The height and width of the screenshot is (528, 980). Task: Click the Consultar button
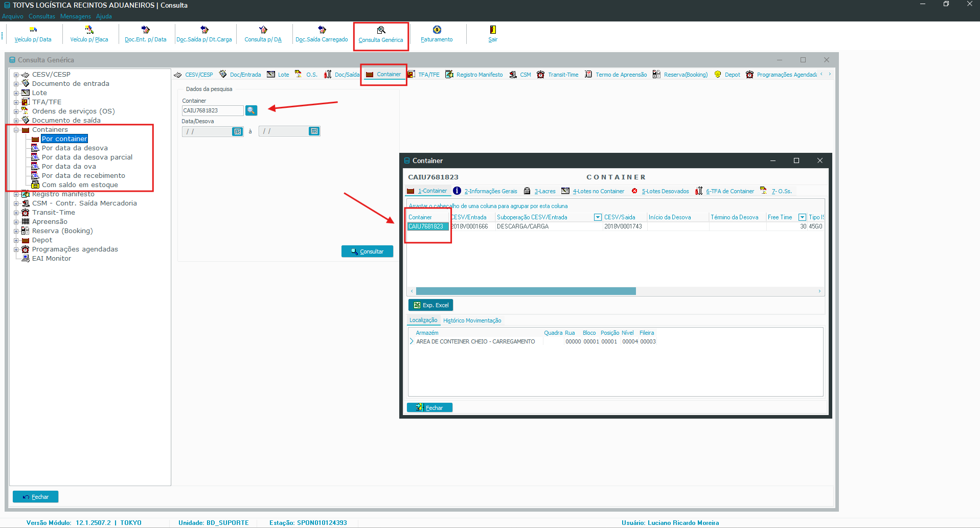pos(367,251)
